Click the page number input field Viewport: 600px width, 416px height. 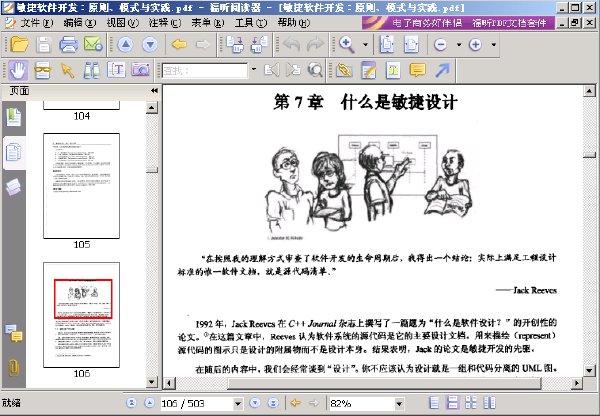pos(197,403)
